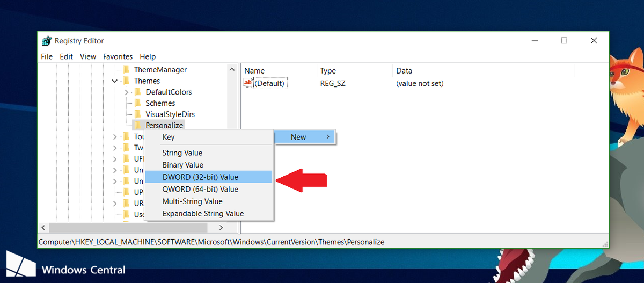The image size is (644, 283).
Task: Click the Registry Editor title bar icon
Action: click(47, 41)
